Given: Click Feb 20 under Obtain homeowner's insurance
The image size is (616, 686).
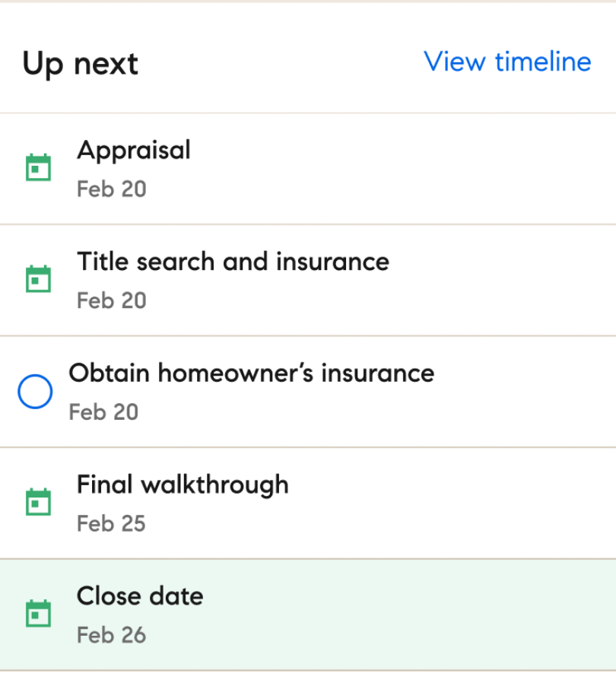Looking at the screenshot, I should point(103,412).
